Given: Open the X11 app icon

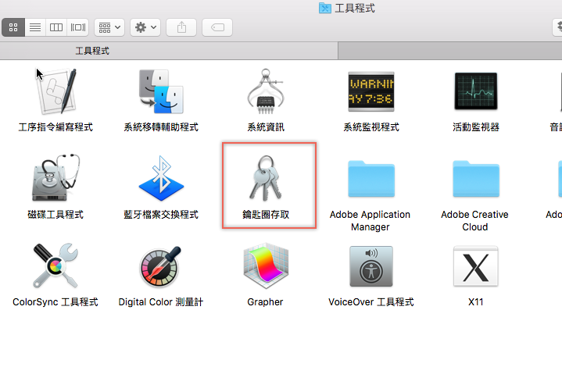Looking at the screenshot, I should tap(475, 265).
